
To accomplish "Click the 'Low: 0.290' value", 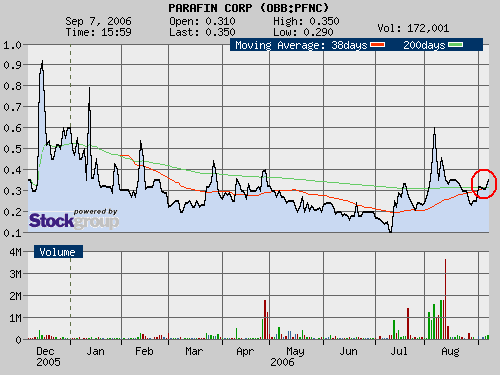I will [303, 32].
